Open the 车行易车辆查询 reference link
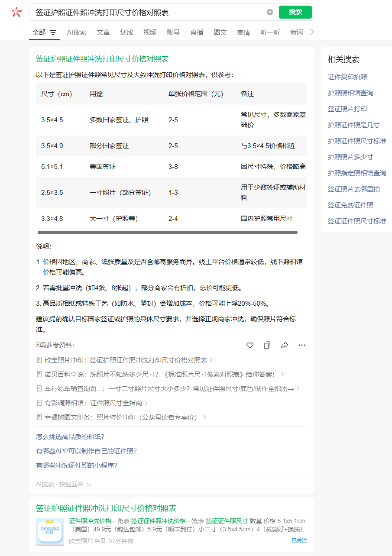 click(169, 388)
